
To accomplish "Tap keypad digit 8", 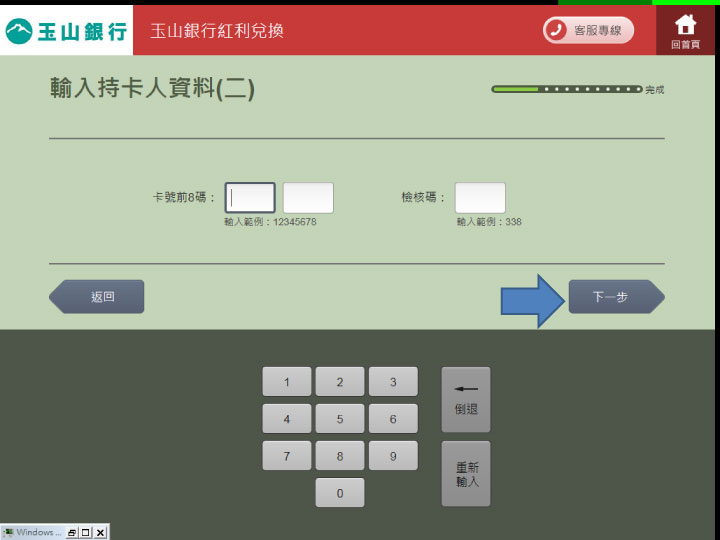I will 340,456.
